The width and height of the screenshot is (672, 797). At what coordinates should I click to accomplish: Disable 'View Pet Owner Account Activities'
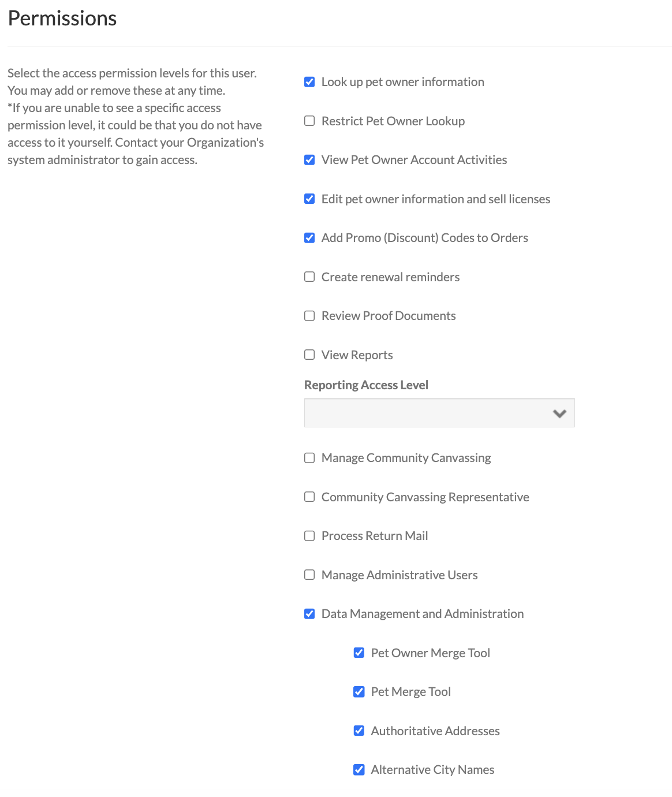309,159
